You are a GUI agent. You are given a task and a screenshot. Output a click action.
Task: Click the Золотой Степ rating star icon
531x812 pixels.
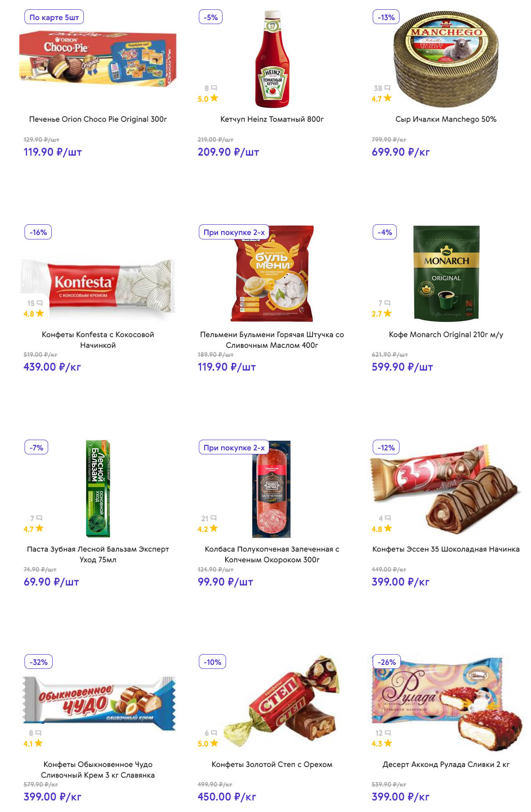(214, 743)
